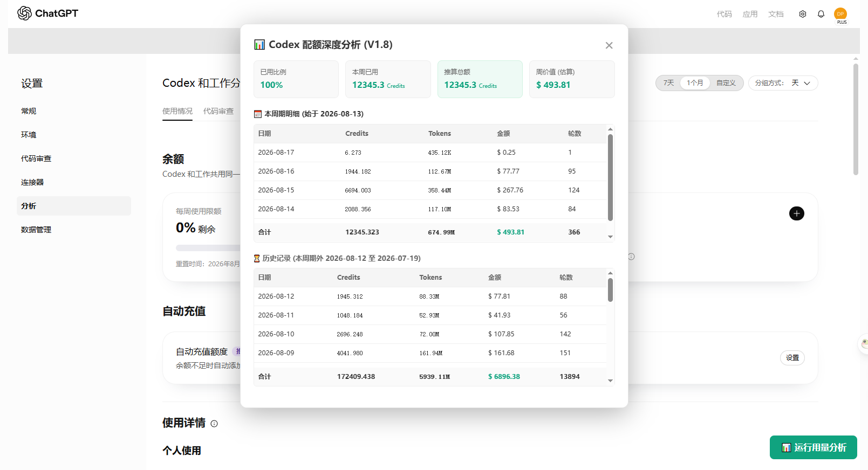Image resolution: width=868 pixels, height=470 pixels.
Task: Click the hourglass icon beside 历史记录
Action: point(257,259)
